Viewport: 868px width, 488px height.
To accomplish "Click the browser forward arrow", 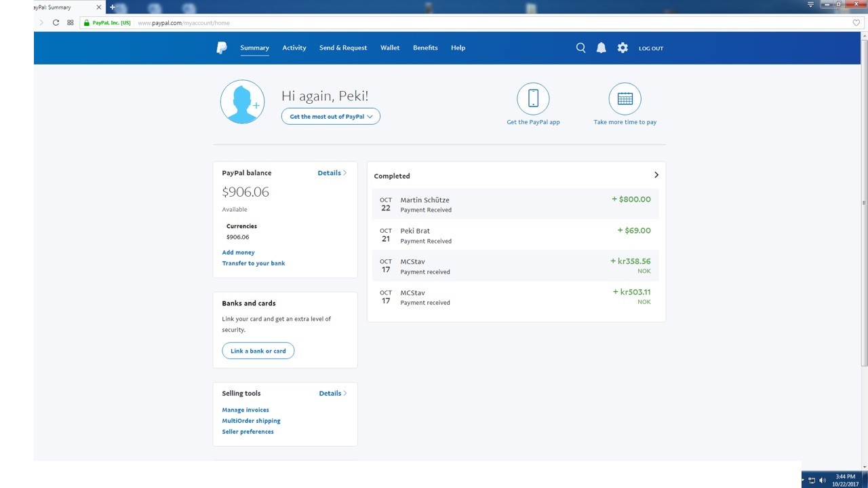I will [x=41, y=22].
